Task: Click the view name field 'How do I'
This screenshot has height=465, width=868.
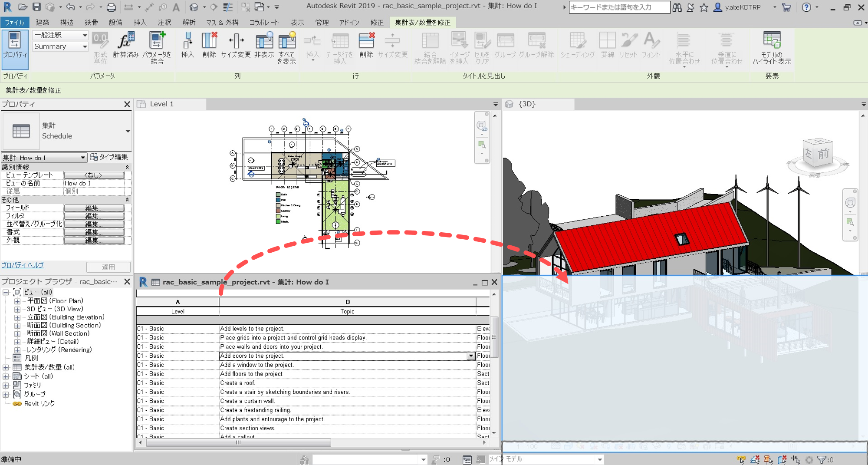Action: click(x=95, y=183)
